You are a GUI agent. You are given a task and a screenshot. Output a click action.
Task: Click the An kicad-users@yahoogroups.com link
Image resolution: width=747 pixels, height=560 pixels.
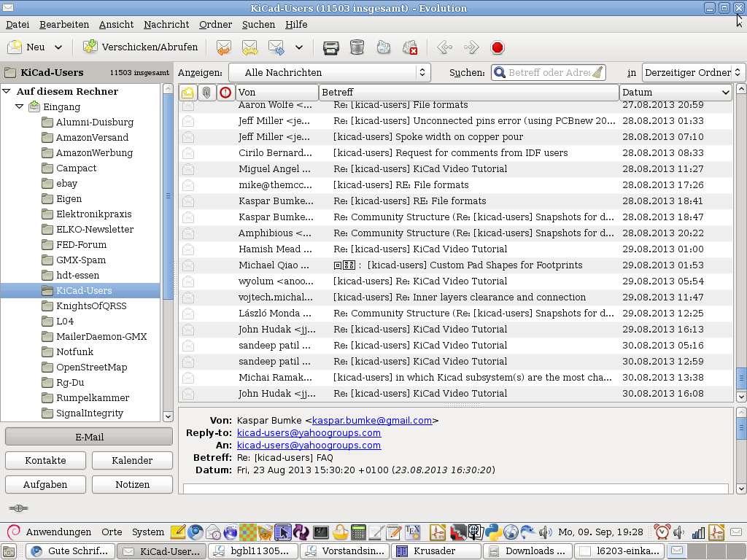tap(309, 446)
